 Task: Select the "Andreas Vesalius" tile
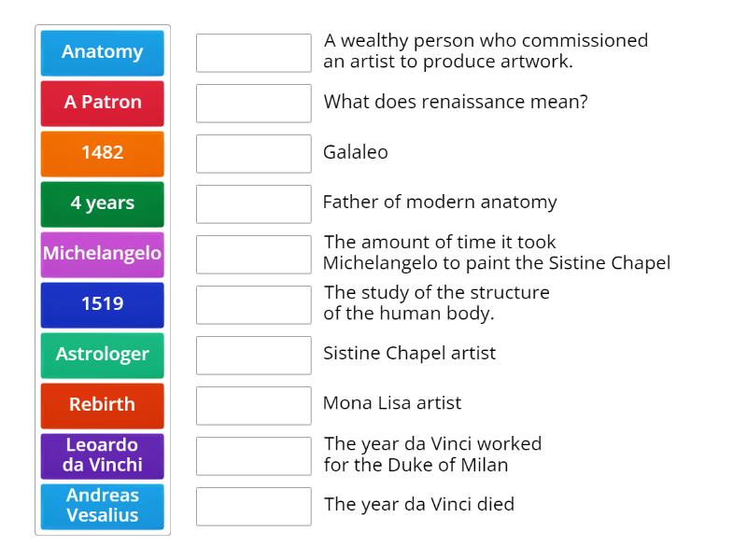pos(103,506)
